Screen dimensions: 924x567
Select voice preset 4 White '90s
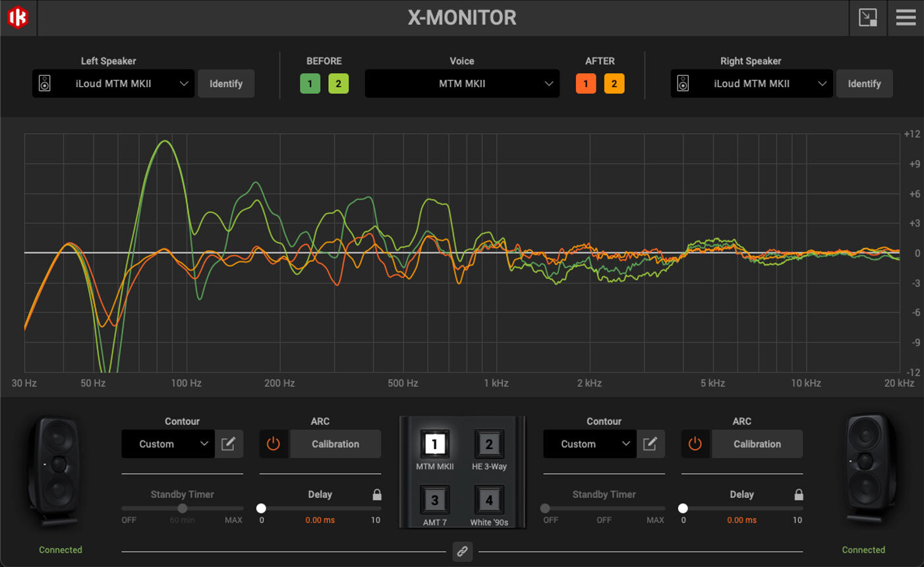(x=489, y=500)
